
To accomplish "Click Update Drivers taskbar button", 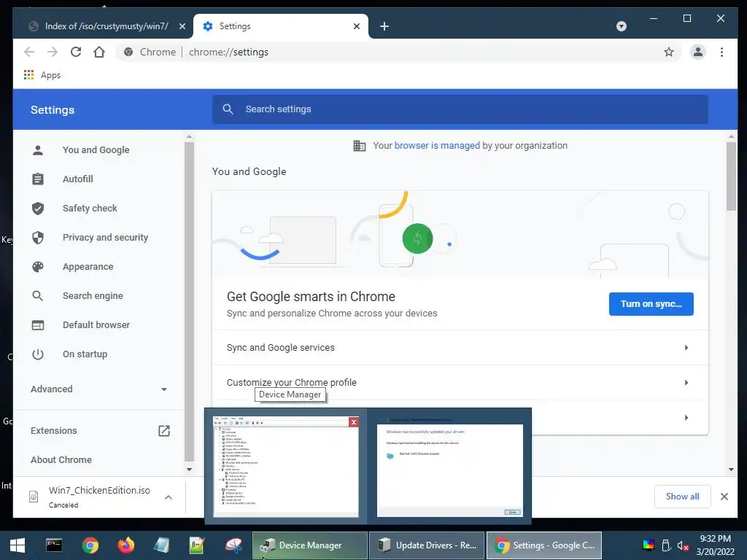I will click(x=426, y=545).
